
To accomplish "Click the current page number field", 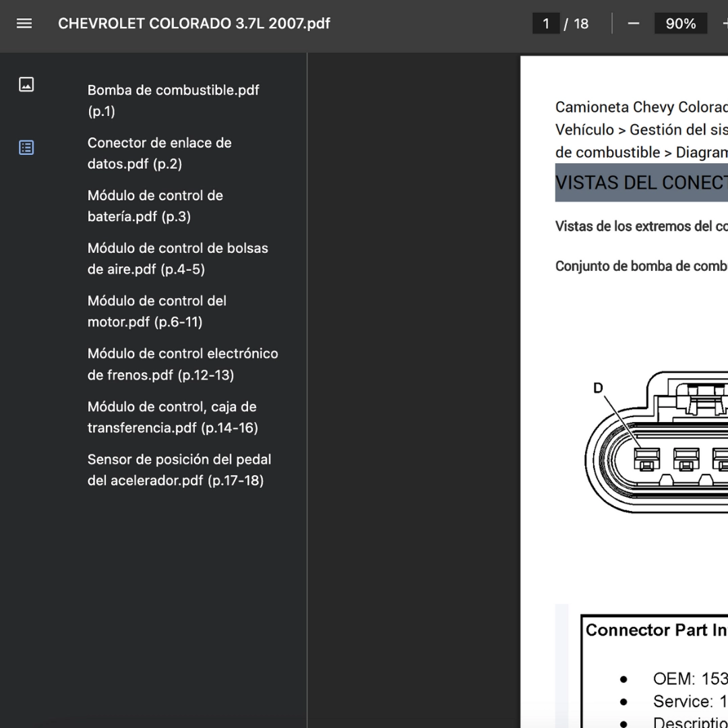I will click(546, 24).
